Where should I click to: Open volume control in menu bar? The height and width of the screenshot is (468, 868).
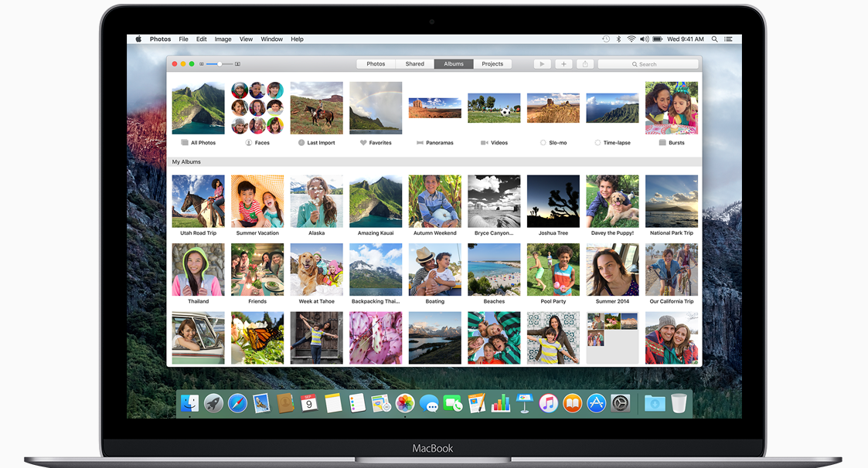click(x=645, y=39)
